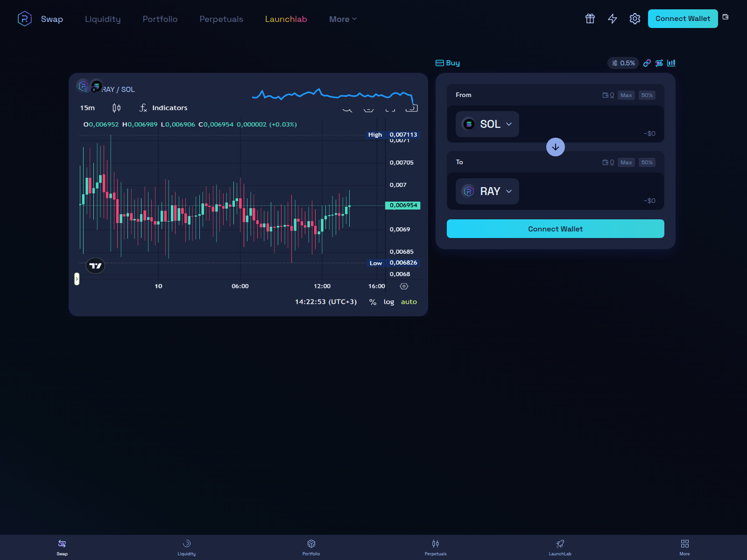The height and width of the screenshot is (560, 747).
Task: Click the gift rewards icon in header
Action: pyautogui.click(x=590, y=19)
